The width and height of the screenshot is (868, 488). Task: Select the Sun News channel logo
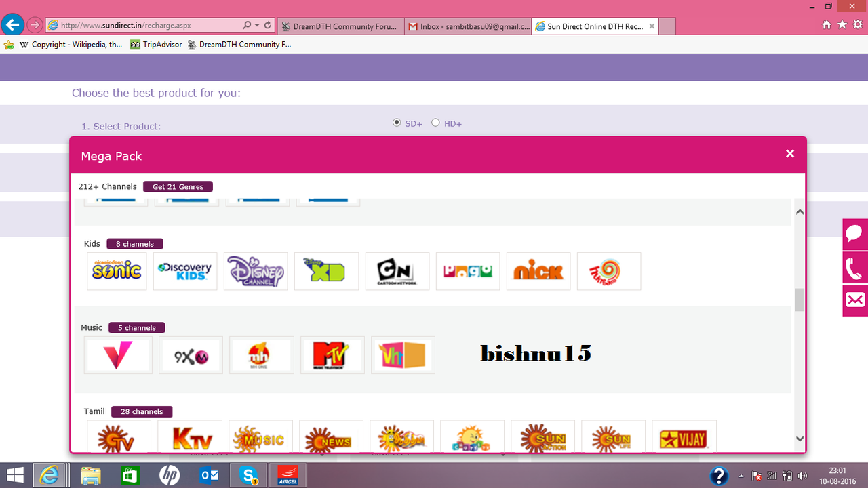point(331,436)
